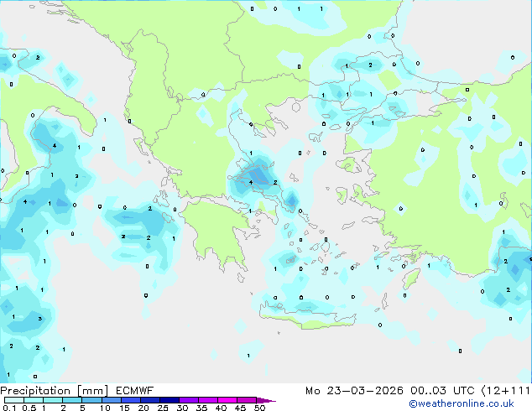Click the 0.1 to 0.5 mm legend swatch

[14, 400]
